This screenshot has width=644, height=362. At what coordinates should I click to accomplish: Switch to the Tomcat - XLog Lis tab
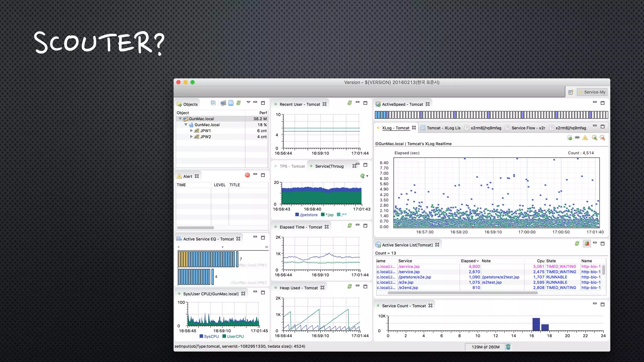tap(443, 128)
